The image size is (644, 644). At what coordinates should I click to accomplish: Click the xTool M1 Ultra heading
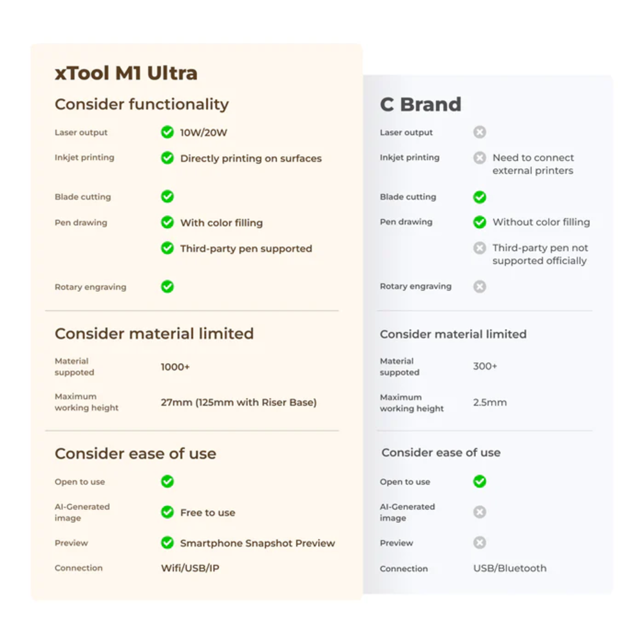126,73
